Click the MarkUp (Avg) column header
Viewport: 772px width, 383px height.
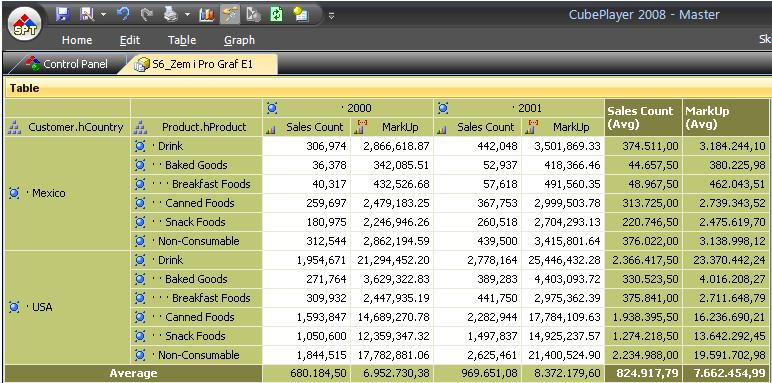coord(725,118)
